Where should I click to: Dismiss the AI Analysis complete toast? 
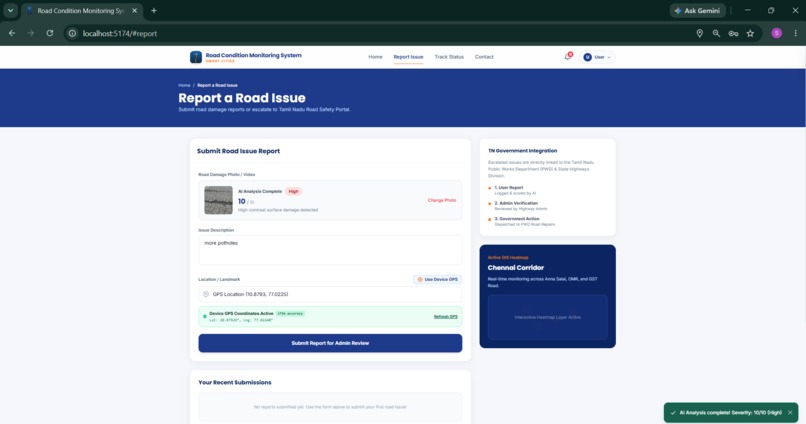[x=790, y=413]
